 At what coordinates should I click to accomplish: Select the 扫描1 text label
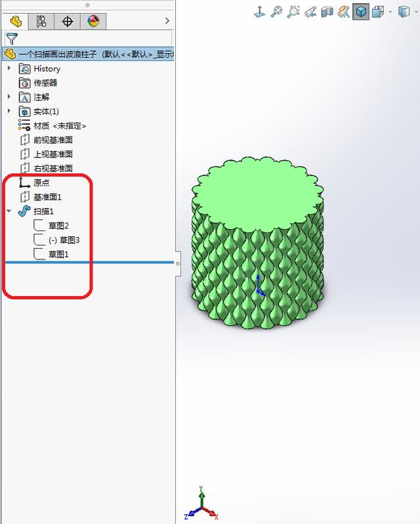[43, 211]
